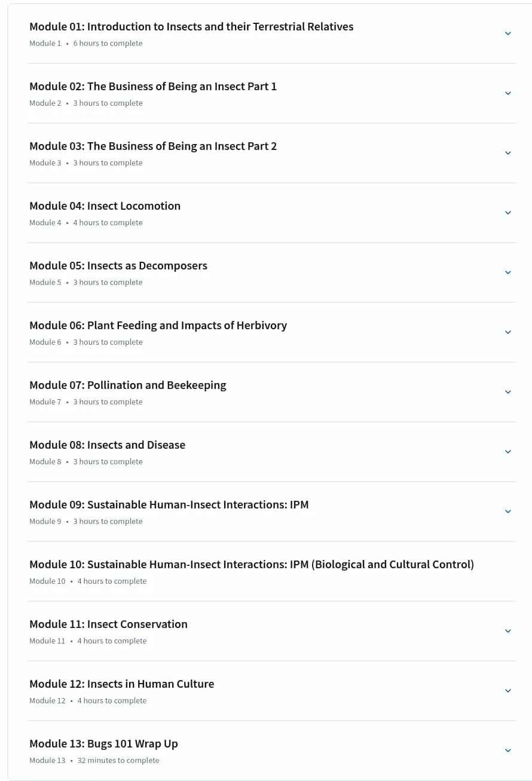Viewport: 532px width, 781px height.
Task: Open Module 04: Insect Locomotion title
Action: coord(105,206)
